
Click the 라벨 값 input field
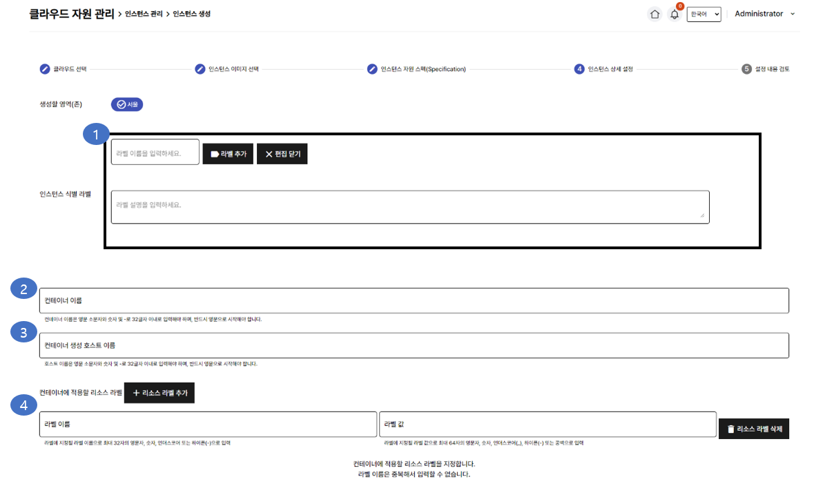click(547, 424)
